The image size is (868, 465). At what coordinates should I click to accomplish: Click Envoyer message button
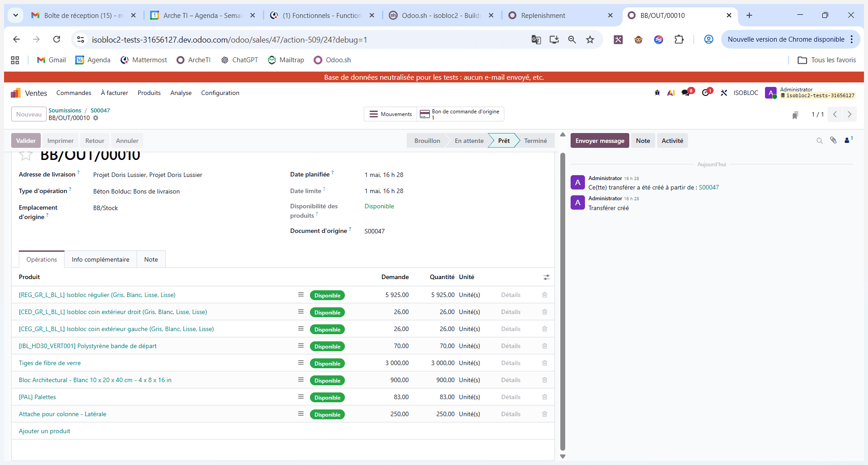[x=600, y=141]
